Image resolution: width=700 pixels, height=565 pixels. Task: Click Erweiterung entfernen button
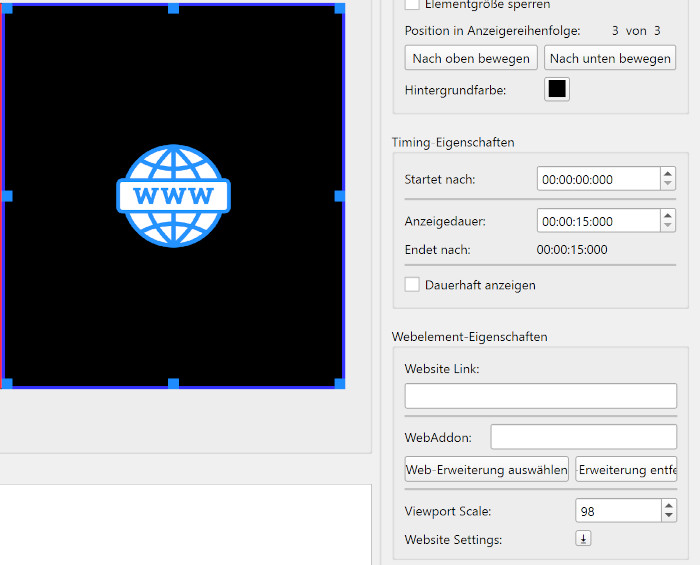click(x=626, y=469)
